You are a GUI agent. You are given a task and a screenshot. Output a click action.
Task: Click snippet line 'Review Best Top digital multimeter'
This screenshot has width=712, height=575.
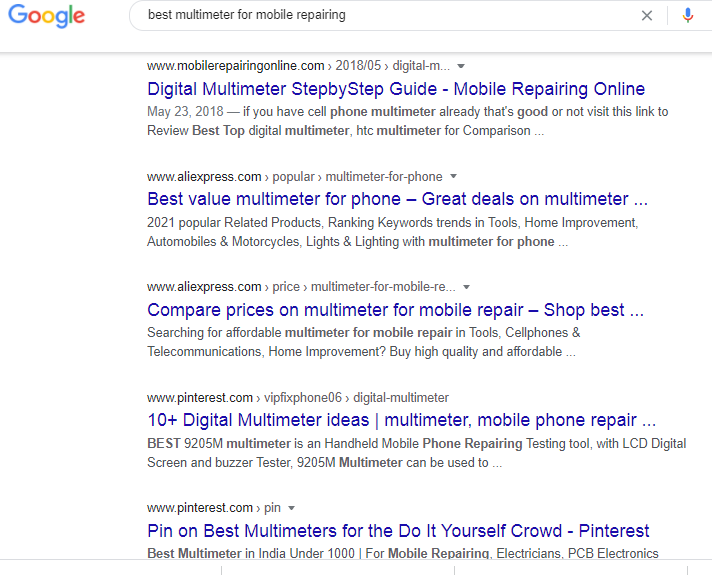click(345, 131)
